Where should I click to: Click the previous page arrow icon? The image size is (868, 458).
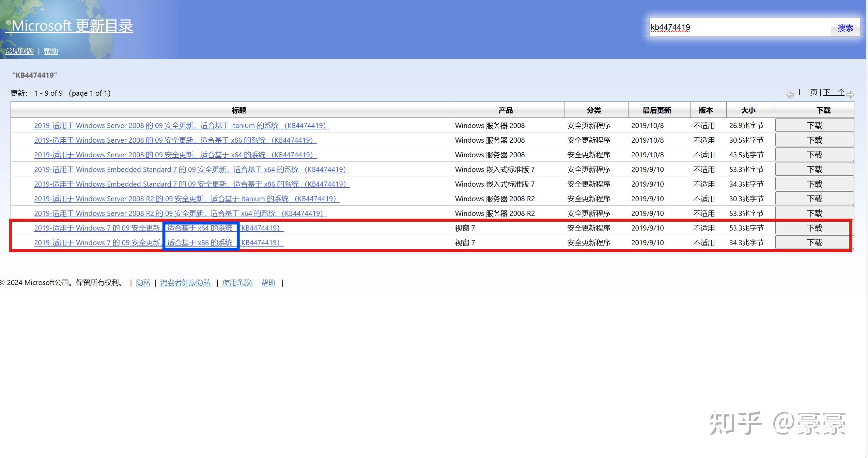coord(790,95)
